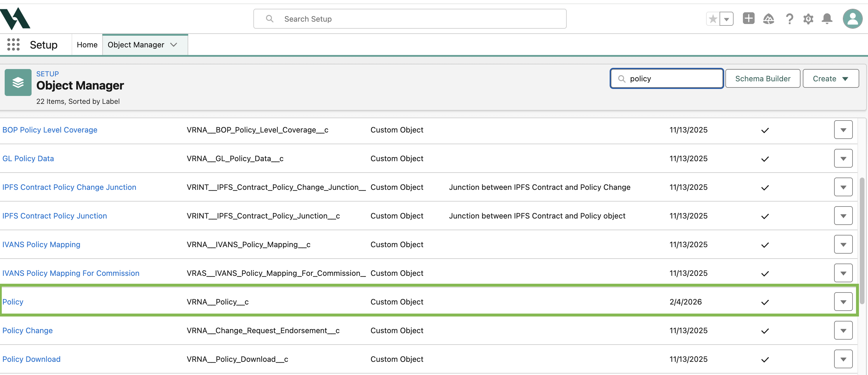Open the Setup gear icon
Image resolution: width=868 pixels, height=375 pixels.
[808, 19]
